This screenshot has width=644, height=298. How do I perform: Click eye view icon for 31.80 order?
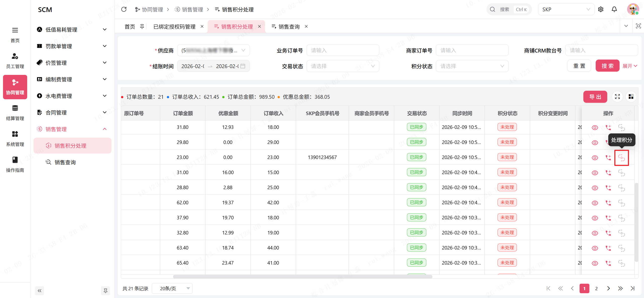click(595, 127)
